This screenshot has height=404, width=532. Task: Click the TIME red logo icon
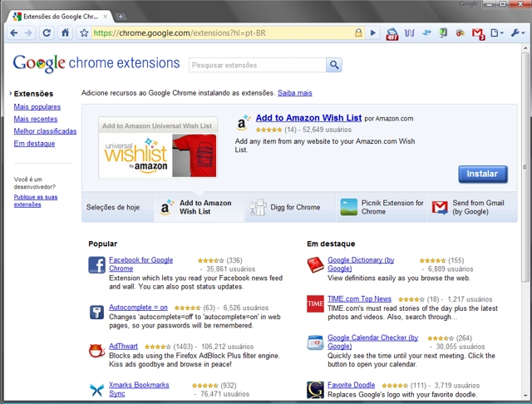(x=315, y=303)
